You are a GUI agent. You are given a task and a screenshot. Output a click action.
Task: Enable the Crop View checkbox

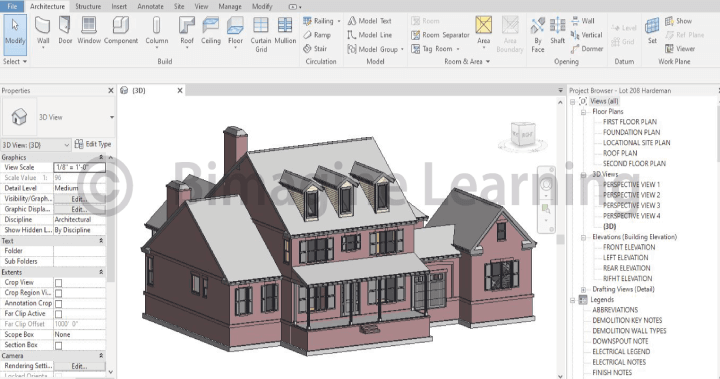[x=58, y=283]
